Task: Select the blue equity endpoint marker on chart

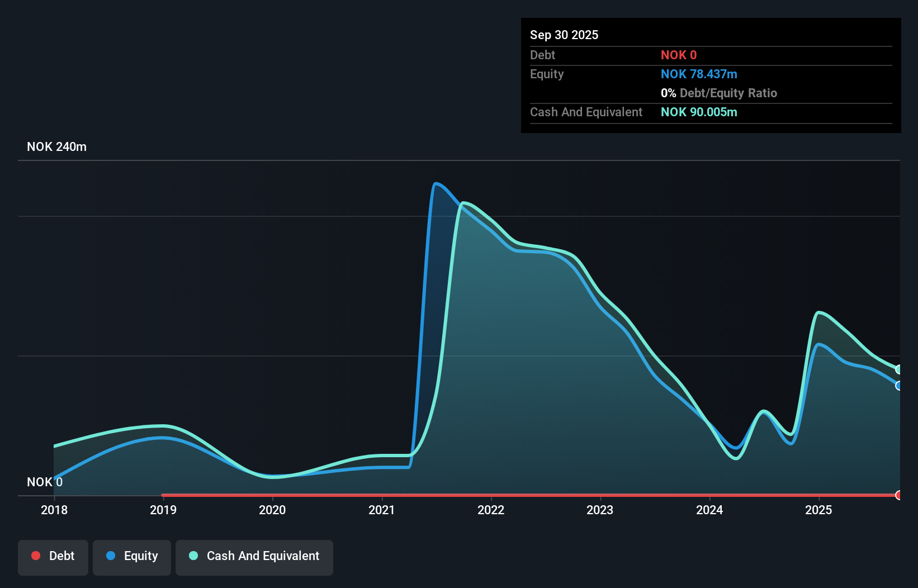Action: [x=898, y=385]
